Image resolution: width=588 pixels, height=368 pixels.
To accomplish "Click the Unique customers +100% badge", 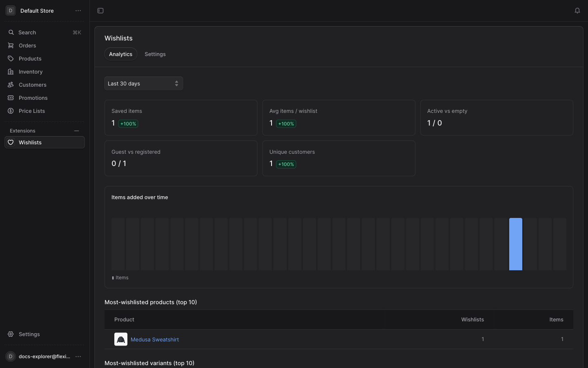I will [286, 164].
